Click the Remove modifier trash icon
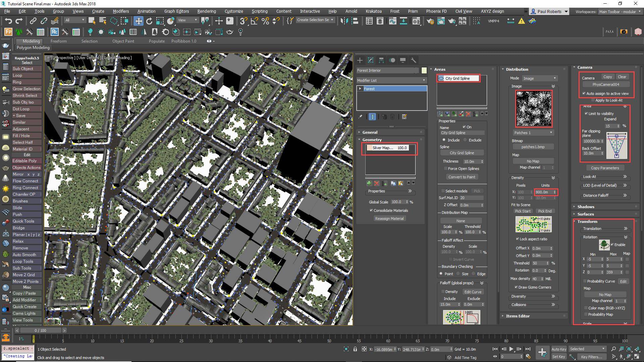The image size is (644, 362). click(x=393, y=117)
